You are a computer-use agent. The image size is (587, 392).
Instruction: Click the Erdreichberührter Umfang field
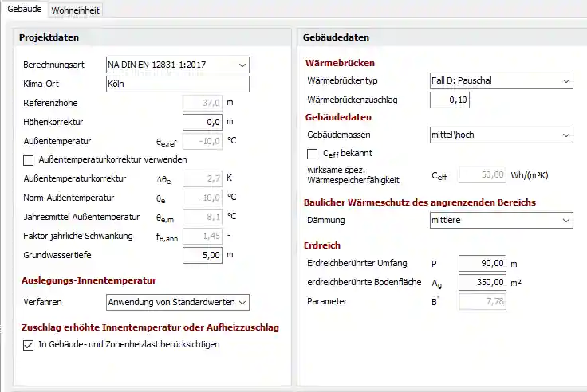[x=483, y=263]
